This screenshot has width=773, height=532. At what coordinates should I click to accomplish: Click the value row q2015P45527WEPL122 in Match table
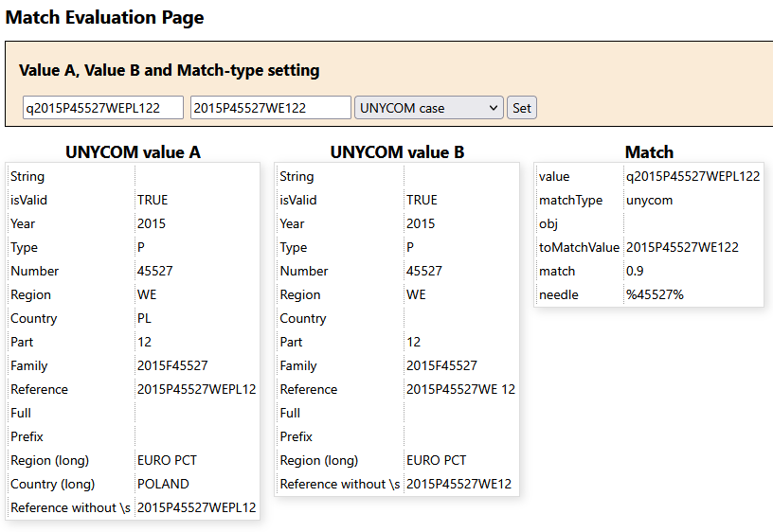pyautogui.click(x=692, y=176)
